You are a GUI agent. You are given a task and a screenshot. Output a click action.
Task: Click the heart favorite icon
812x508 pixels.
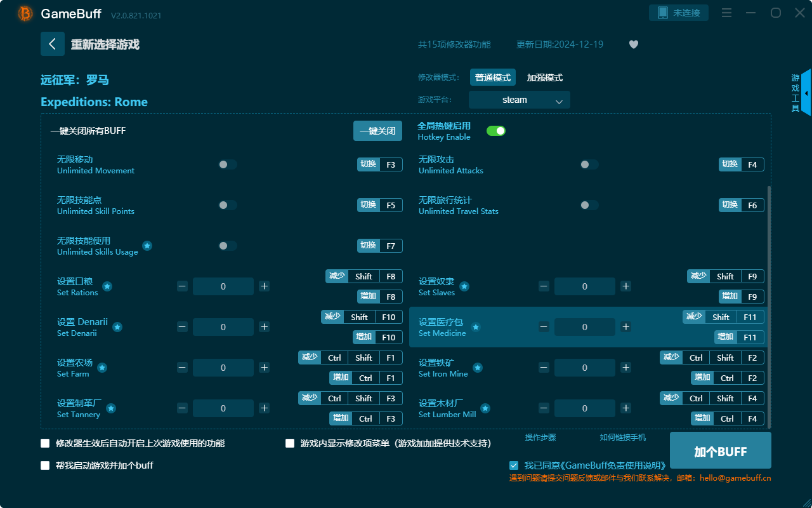click(633, 44)
